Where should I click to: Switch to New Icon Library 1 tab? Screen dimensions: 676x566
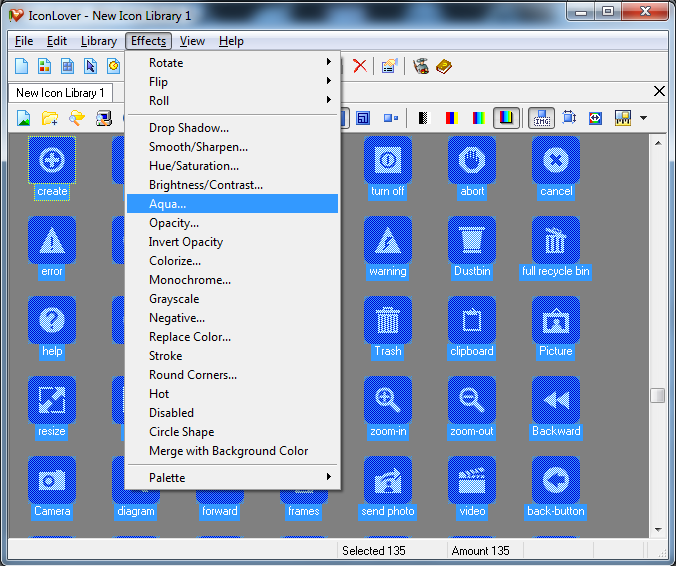[60, 93]
